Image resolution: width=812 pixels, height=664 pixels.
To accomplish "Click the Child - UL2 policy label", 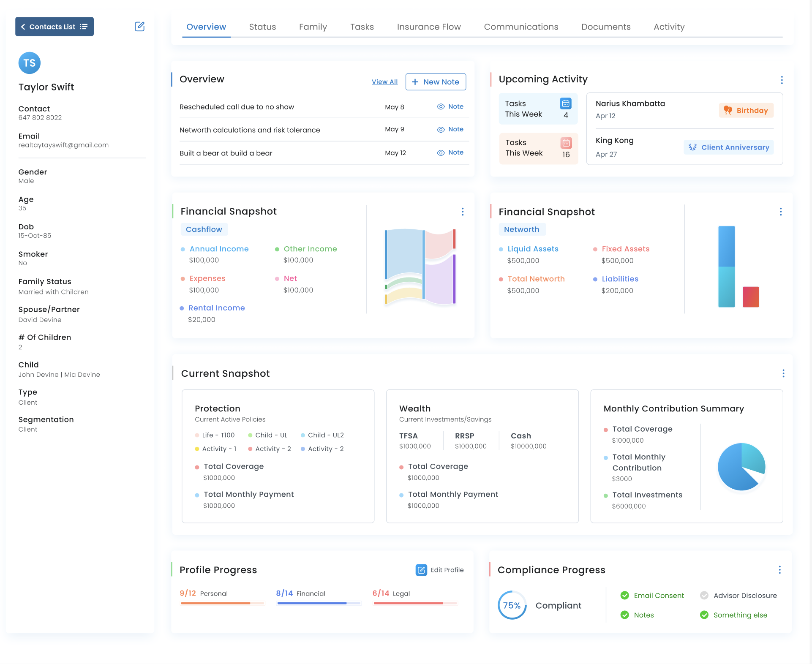I will click(x=326, y=435).
